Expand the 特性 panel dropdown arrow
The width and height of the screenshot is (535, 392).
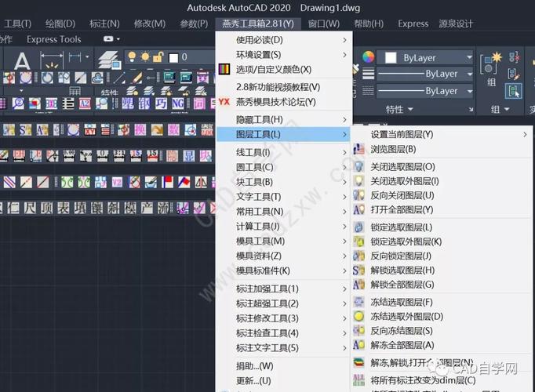coord(410,110)
